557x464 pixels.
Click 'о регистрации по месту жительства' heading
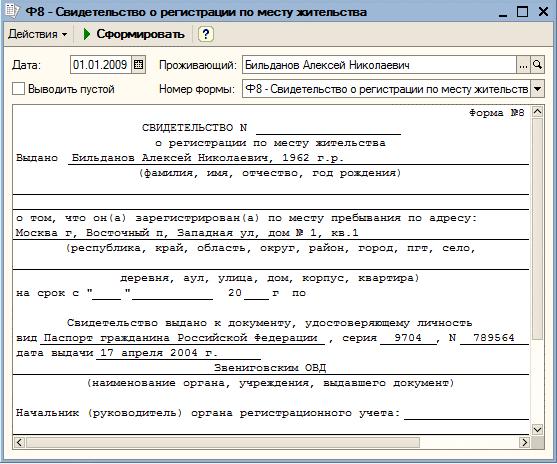(270, 143)
